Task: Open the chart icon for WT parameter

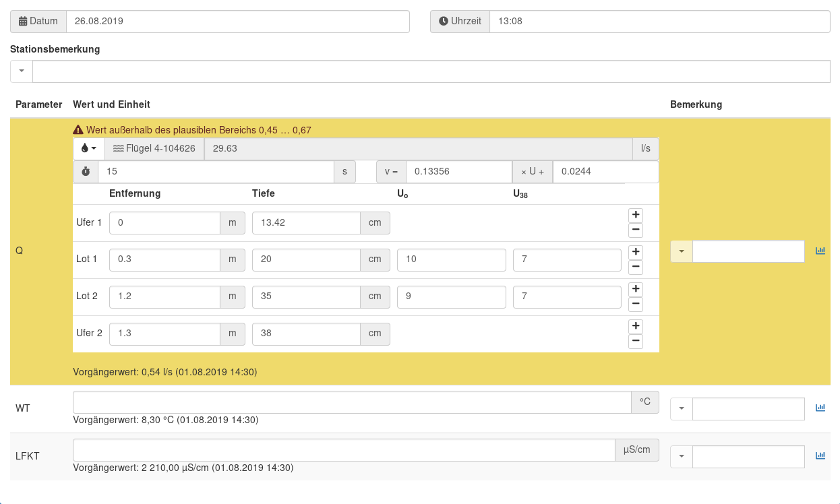Action: (820, 408)
